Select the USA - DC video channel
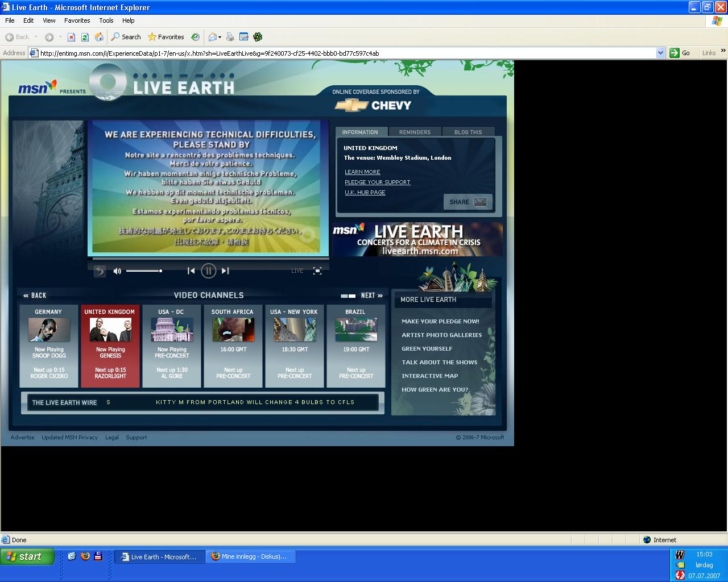Viewport: 728px width, 582px height. 171,346
